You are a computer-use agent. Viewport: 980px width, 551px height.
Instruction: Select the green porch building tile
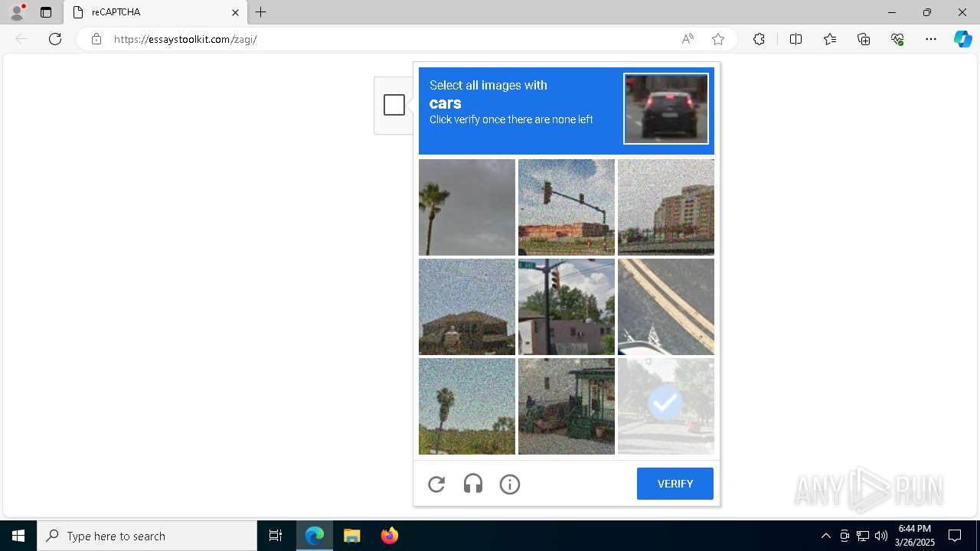(x=567, y=406)
